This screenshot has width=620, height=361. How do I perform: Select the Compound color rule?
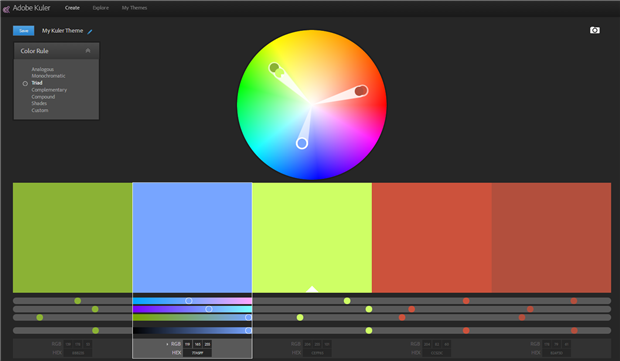click(x=43, y=96)
